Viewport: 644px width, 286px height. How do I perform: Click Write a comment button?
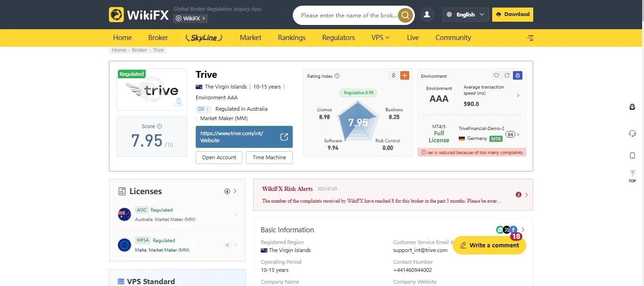[x=489, y=245]
